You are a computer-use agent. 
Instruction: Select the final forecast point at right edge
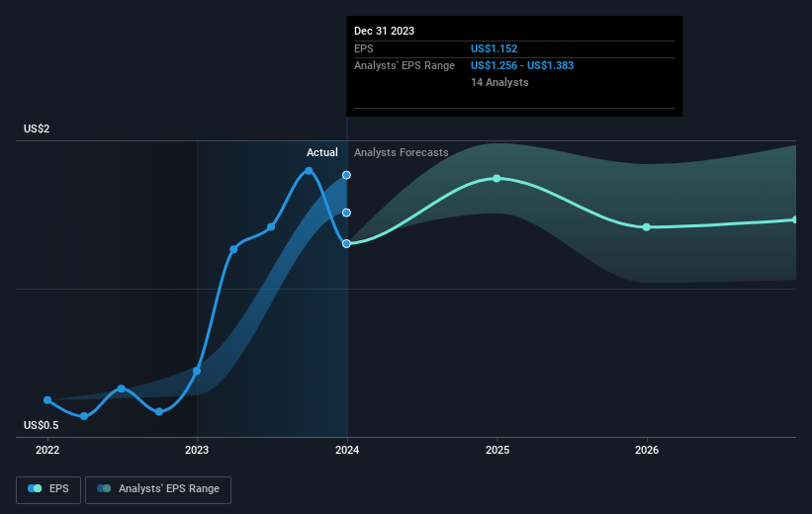click(795, 220)
